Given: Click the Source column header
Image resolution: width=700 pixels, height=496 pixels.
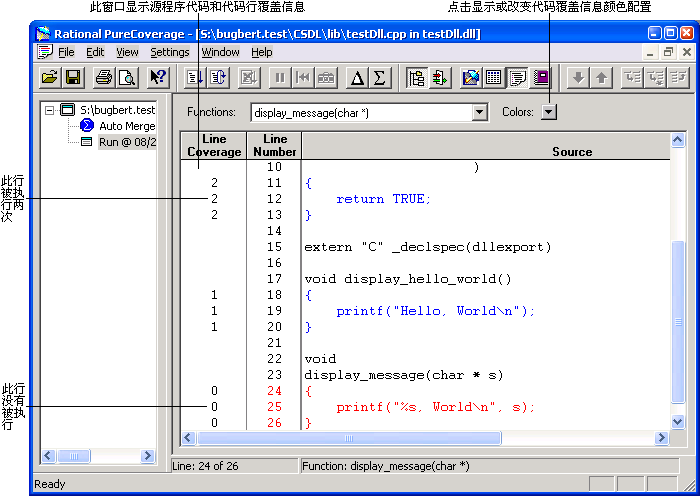Looking at the screenshot, I should tap(487, 146).
